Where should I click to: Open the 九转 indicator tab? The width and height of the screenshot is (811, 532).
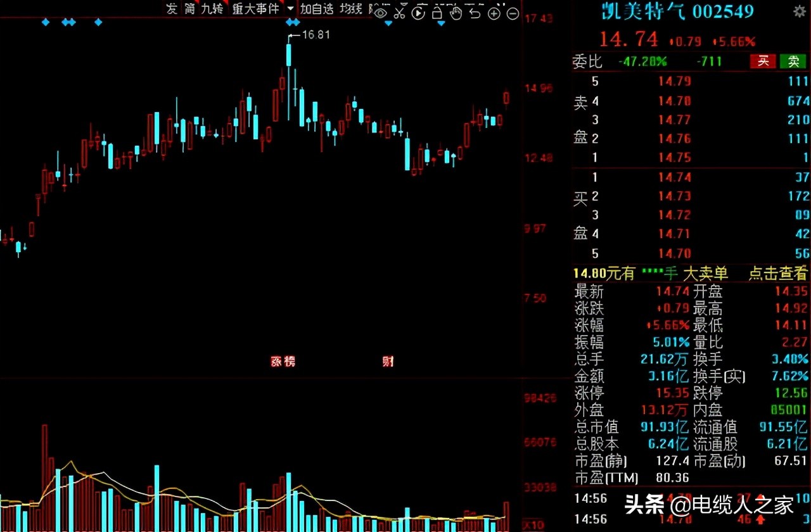(x=212, y=9)
